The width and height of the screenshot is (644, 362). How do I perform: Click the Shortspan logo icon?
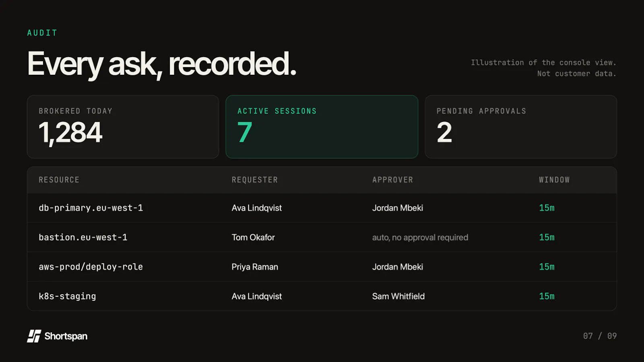pyautogui.click(x=34, y=336)
